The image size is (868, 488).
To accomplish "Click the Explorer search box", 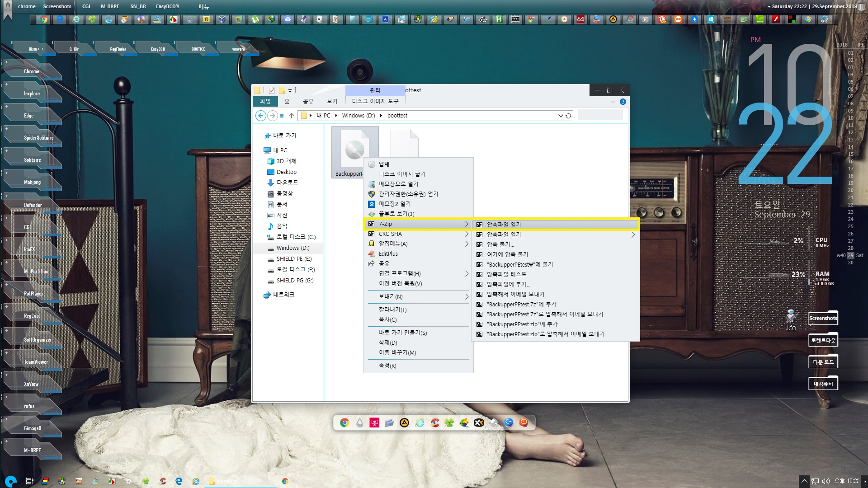I will (600, 115).
